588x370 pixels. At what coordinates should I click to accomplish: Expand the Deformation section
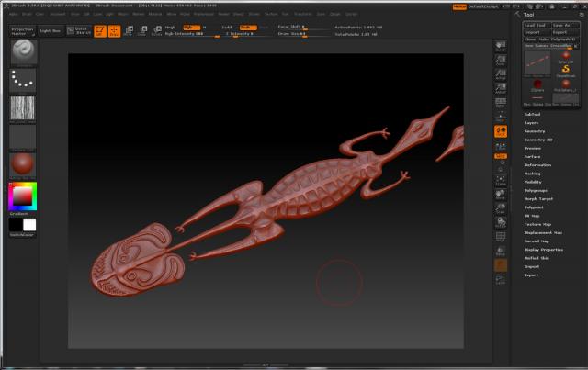click(x=537, y=164)
